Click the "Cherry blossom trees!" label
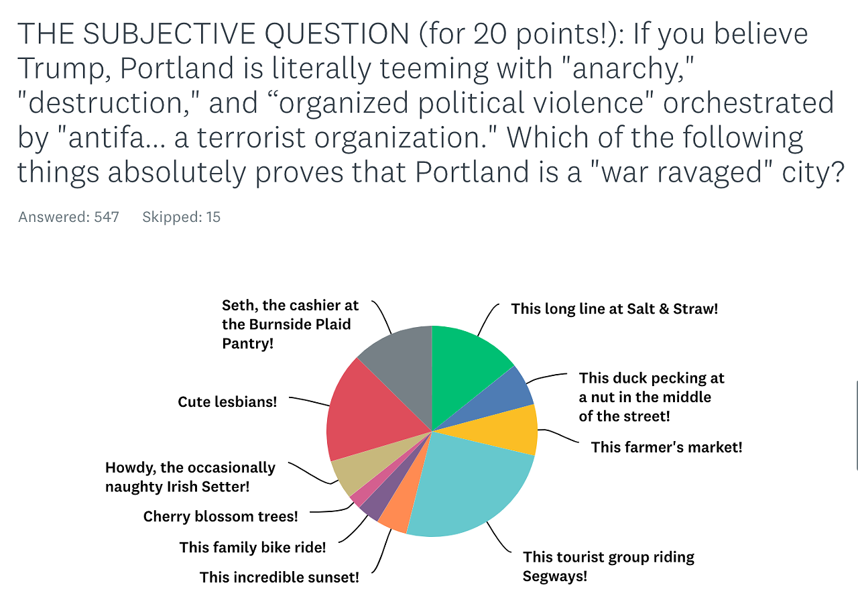Viewport: 858px width, 616px height. pyautogui.click(x=221, y=516)
